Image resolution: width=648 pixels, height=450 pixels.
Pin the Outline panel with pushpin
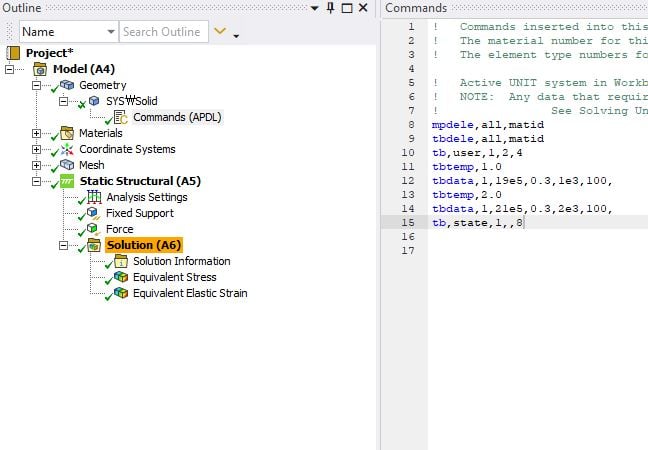point(331,8)
